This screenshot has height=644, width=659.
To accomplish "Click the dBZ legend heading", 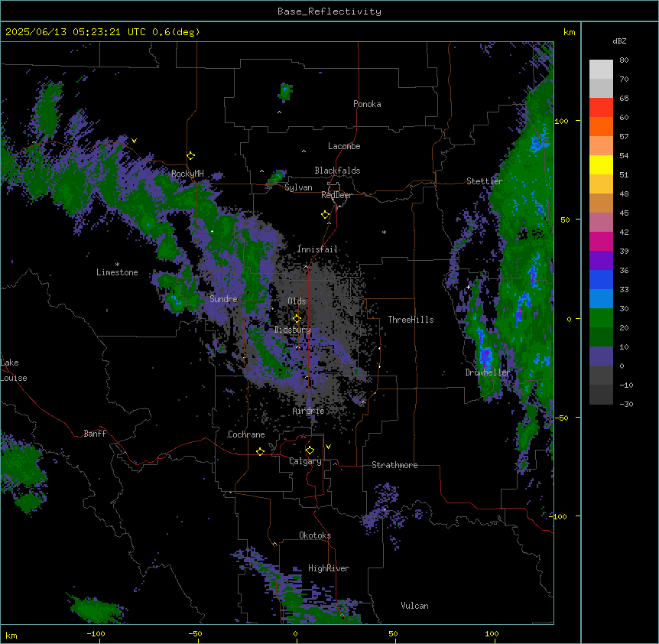I will click(619, 41).
